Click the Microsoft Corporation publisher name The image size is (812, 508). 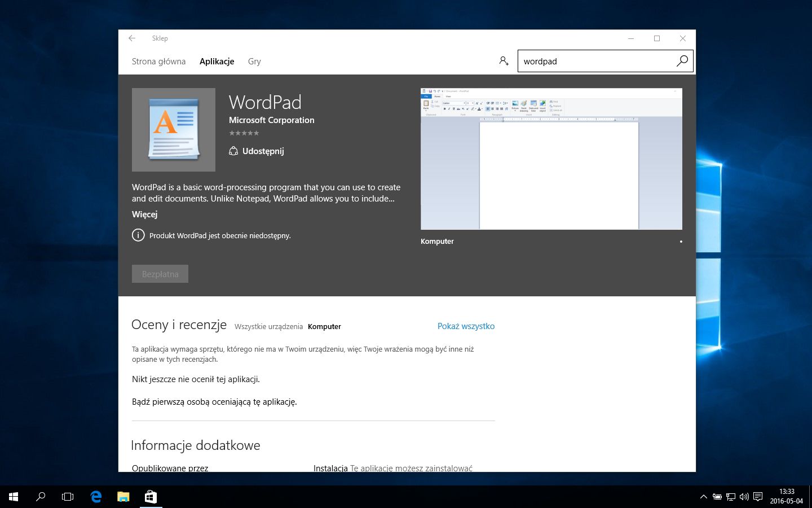tap(272, 120)
